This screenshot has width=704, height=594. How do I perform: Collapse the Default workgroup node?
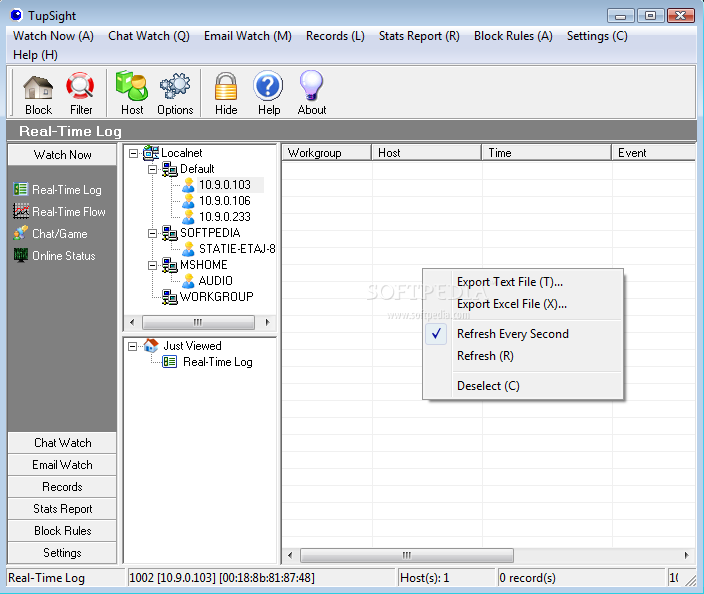pos(153,169)
